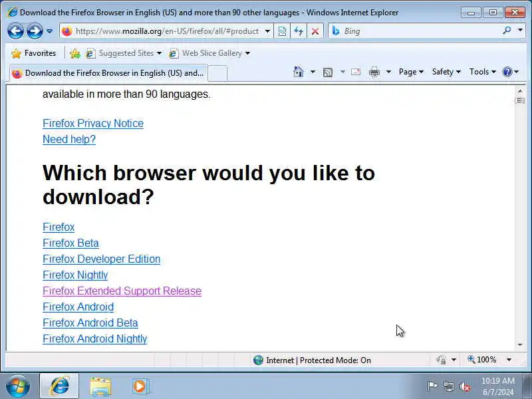Viewport: 532px width, 399px height.
Task: Expand the Home button dropdown arrow
Action: (313, 72)
